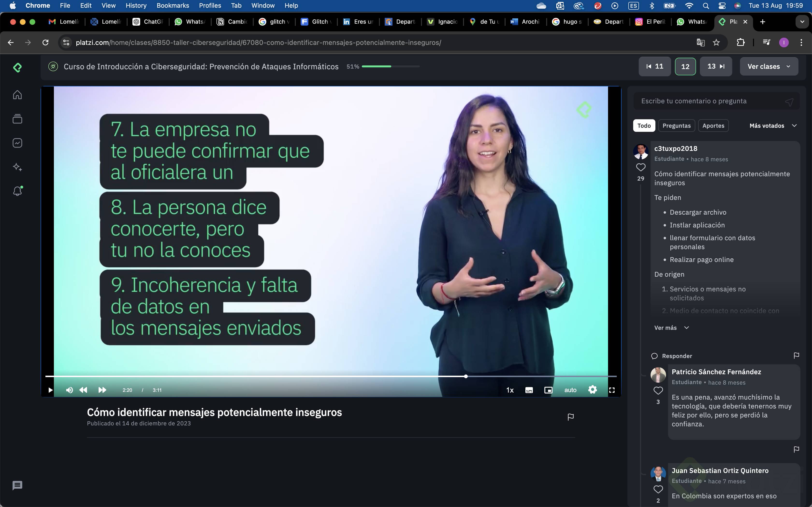
Task: Like the c3tuxpo2018 comment
Action: [641, 167]
